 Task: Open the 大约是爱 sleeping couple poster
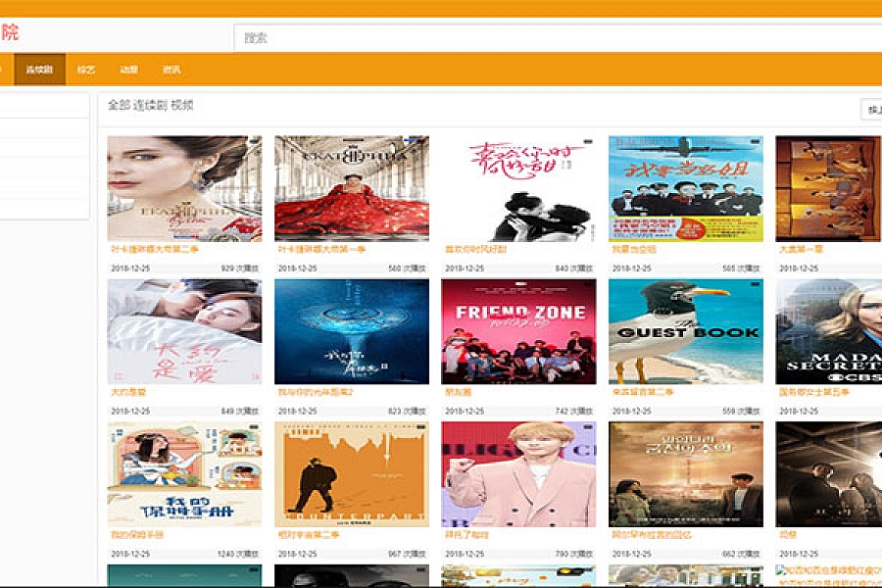click(x=184, y=331)
